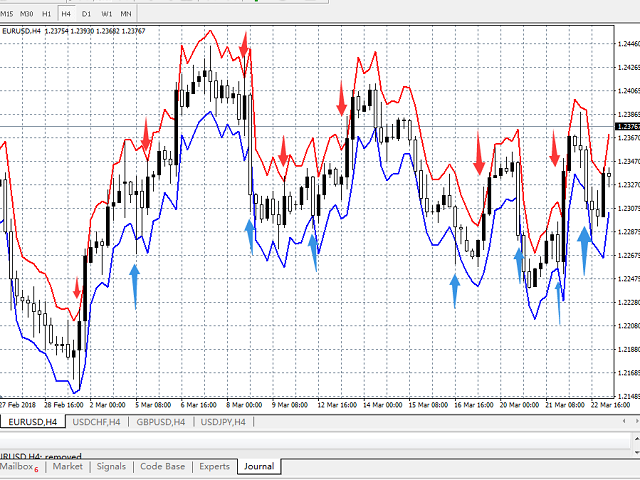Screen dimensions: 640x480
Task: Click time axis label 22 Mar 16:00
Action: (x=610, y=405)
